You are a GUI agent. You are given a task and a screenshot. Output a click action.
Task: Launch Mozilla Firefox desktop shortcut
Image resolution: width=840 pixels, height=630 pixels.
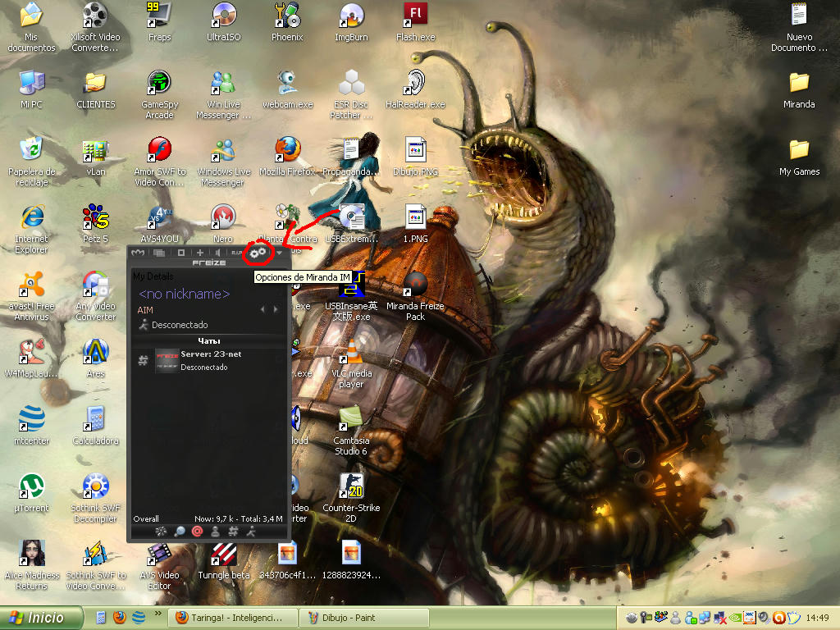[288, 157]
